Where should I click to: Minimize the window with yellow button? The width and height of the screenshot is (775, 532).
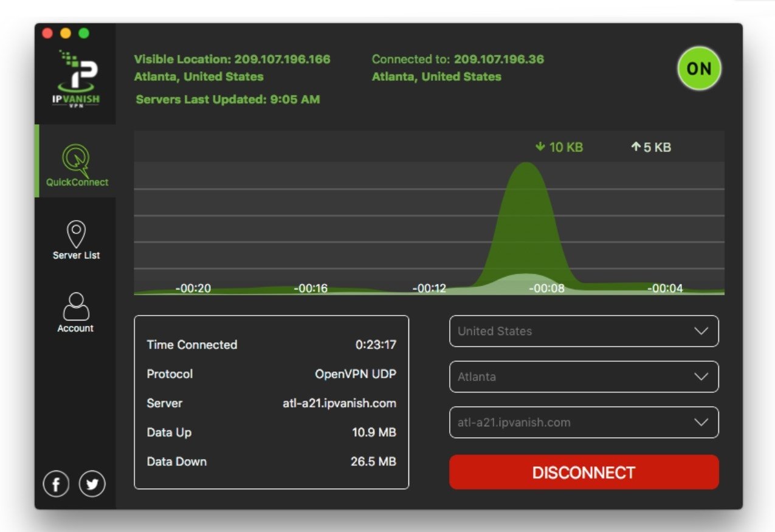point(66,33)
